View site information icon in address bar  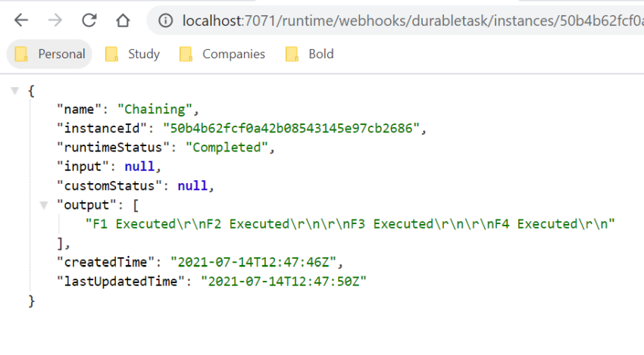click(165, 20)
